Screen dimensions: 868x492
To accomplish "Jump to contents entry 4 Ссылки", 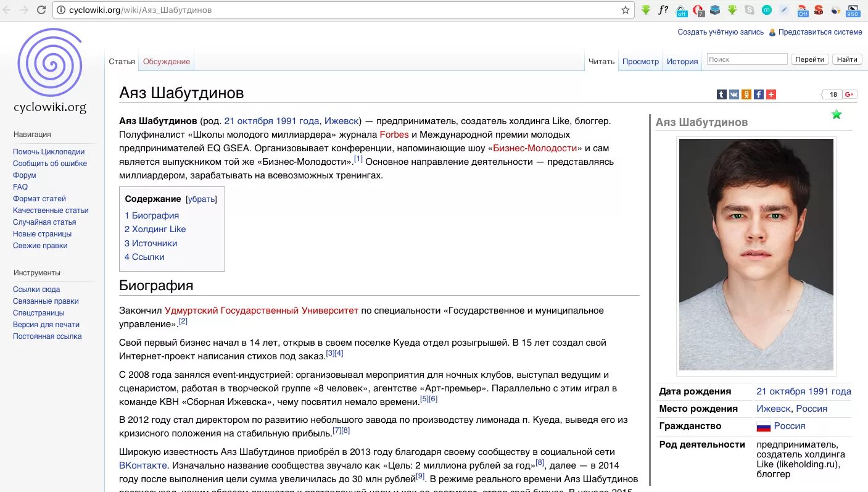I will click(x=144, y=257).
